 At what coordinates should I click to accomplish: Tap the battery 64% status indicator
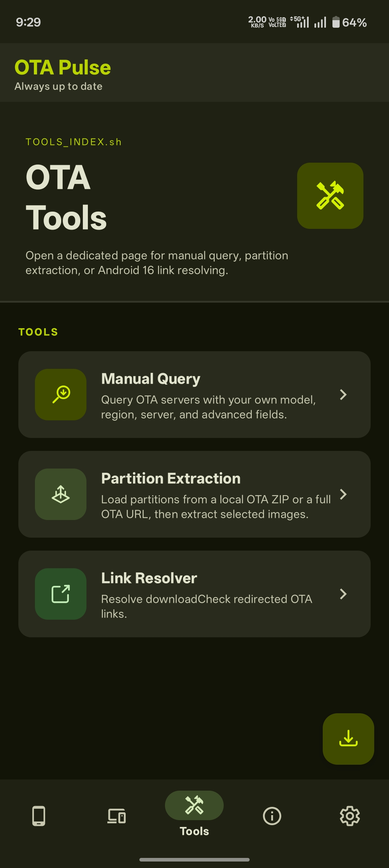pos(349,22)
